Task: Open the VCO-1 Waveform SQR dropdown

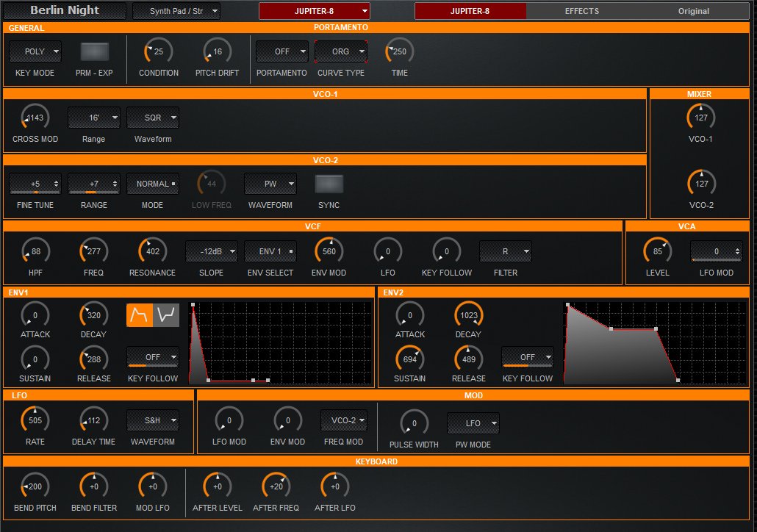Action: (x=153, y=118)
